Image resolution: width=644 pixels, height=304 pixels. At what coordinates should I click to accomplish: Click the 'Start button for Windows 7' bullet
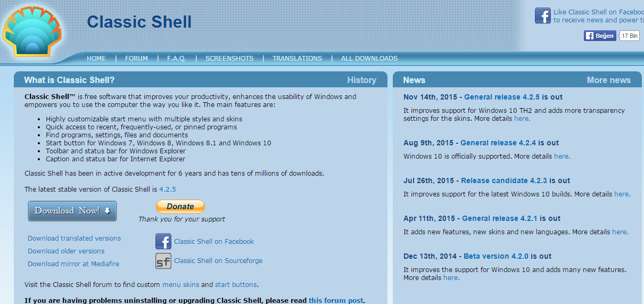click(x=159, y=143)
